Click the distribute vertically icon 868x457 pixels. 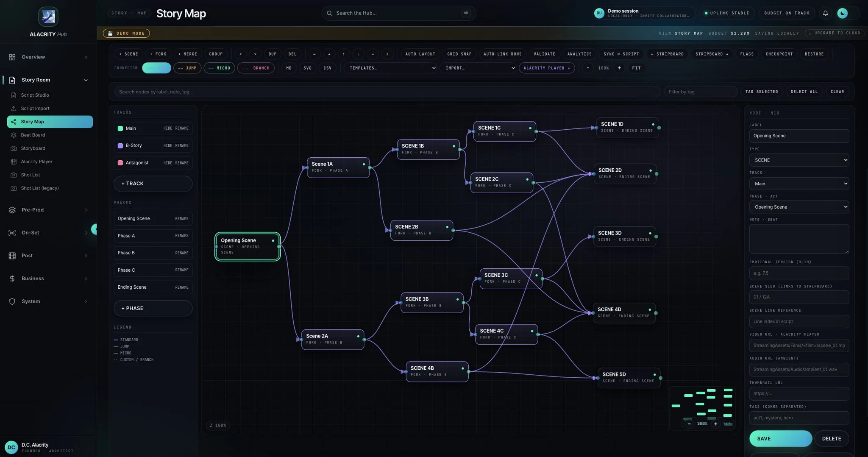coord(387,54)
